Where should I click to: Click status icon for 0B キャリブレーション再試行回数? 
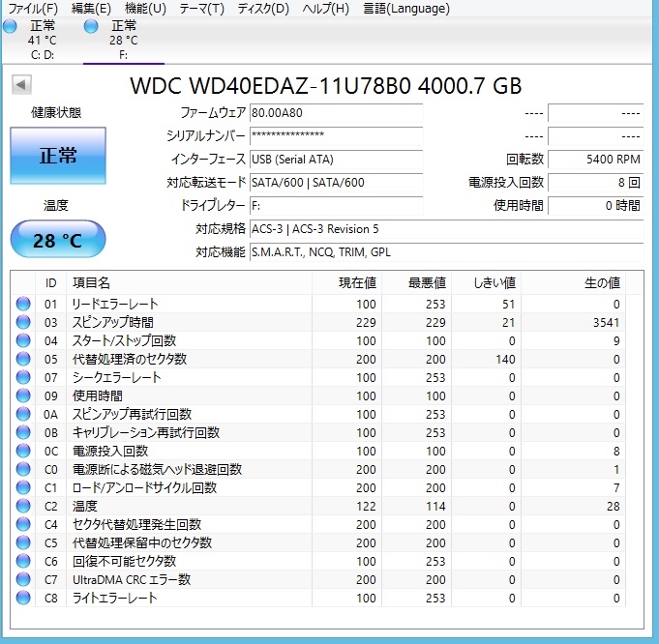(x=23, y=432)
